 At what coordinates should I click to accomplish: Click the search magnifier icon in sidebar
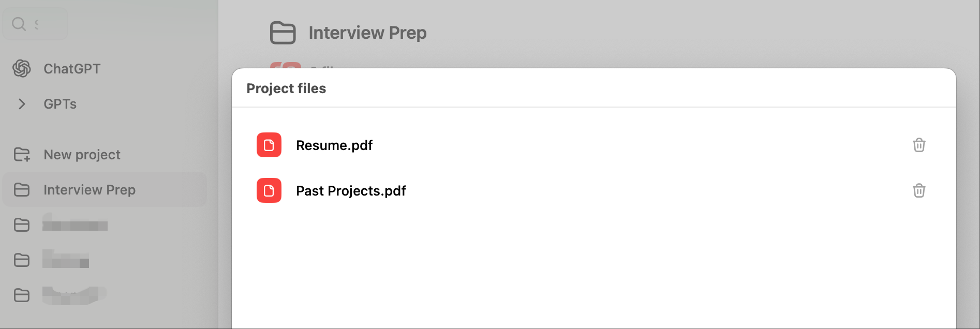point(19,23)
